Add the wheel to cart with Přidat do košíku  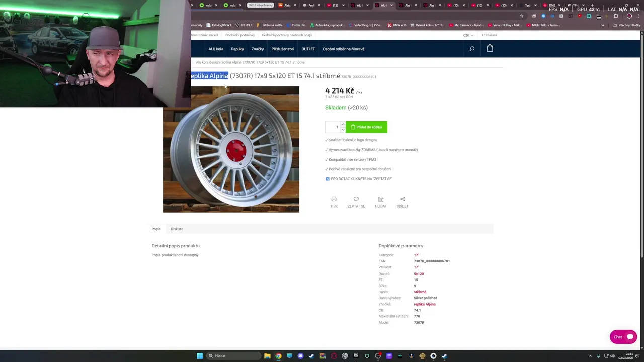point(367,127)
